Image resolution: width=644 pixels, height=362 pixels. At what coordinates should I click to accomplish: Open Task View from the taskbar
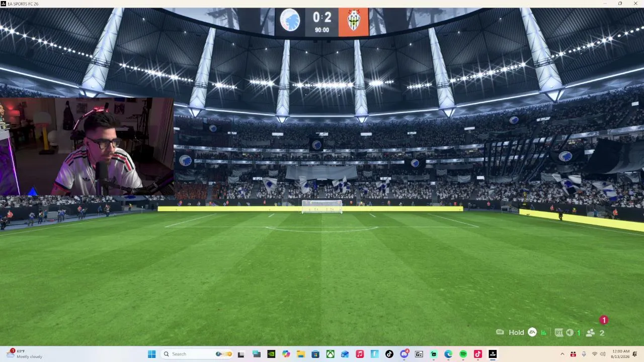241,354
